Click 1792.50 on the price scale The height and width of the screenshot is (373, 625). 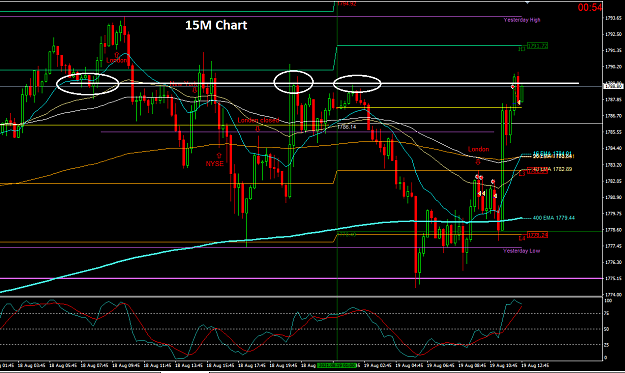[x=614, y=34]
